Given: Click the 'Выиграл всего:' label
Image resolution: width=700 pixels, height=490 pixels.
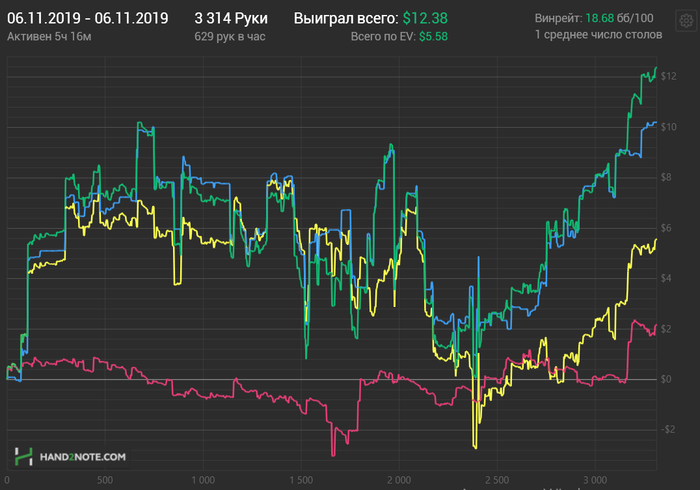Looking at the screenshot, I should tap(346, 18).
